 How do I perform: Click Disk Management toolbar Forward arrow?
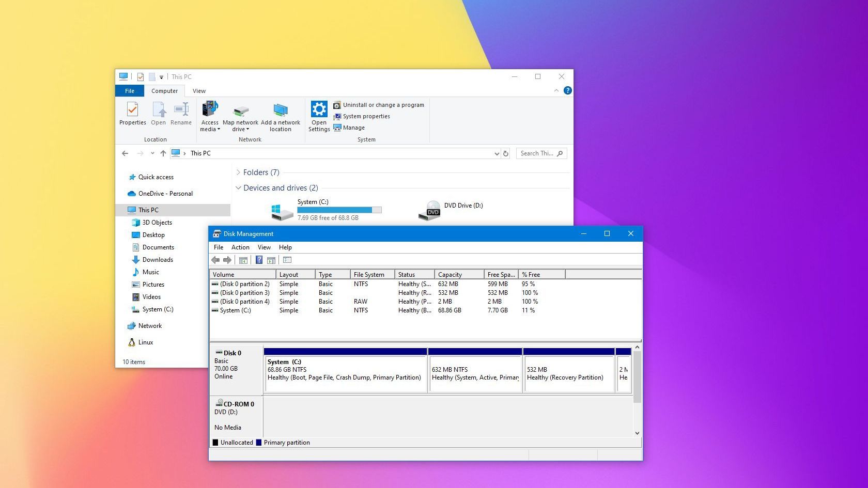[227, 260]
